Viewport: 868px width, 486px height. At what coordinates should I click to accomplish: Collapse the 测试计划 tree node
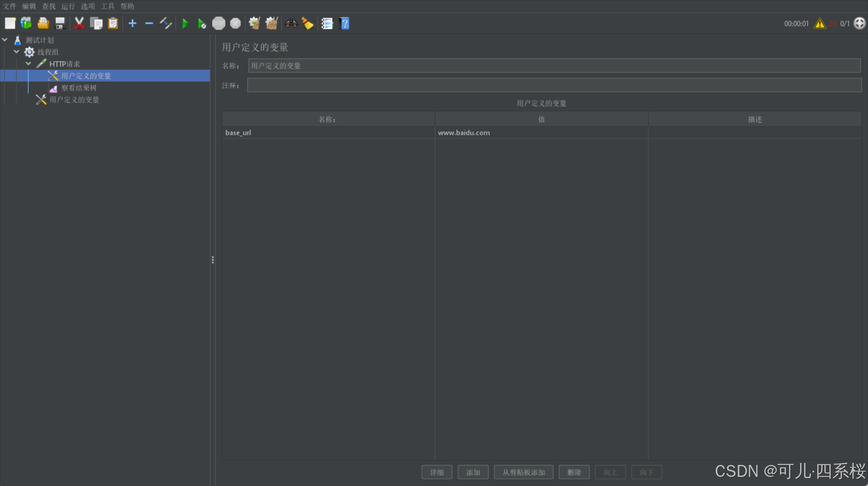[x=5, y=40]
